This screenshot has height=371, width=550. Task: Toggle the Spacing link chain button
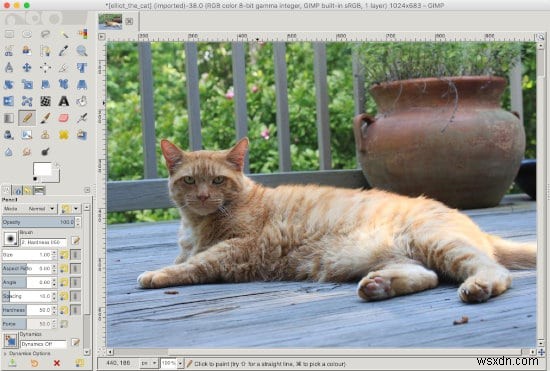[75, 296]
